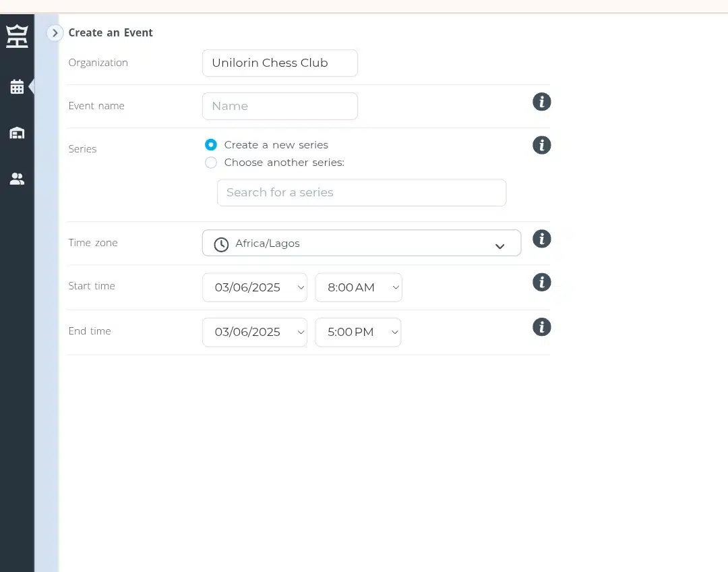Open the calendar events sidebar icon

coord(17,86)
